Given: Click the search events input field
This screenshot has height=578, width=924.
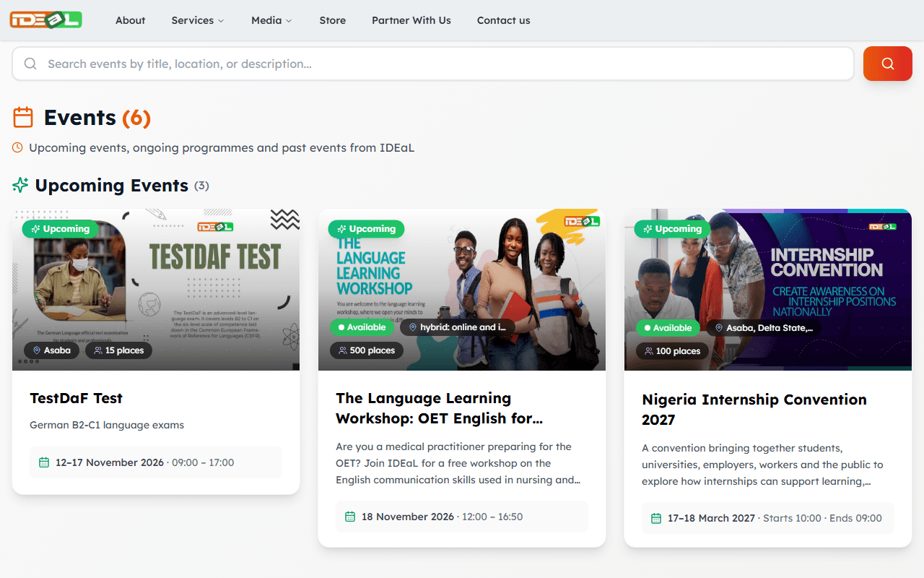Looking at the screenshot, I should pyautogui.click(x=433, y=64).
